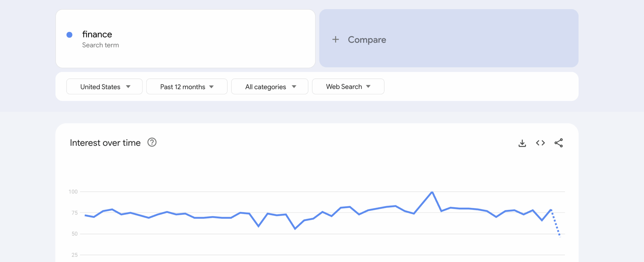The width and height of the screenshot is (644, 262).
Task: Click the 100 y-axis label
Action: (73, 192)
